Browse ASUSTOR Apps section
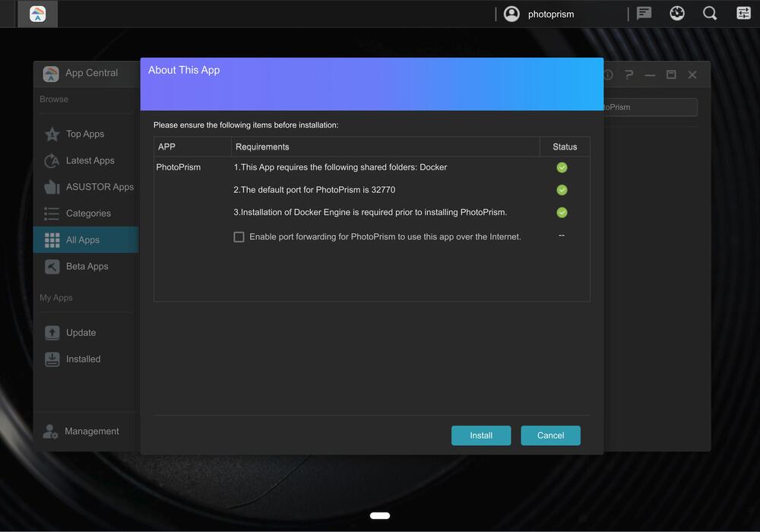The width and height of the screenshot is (760, 532). [100, 186]
